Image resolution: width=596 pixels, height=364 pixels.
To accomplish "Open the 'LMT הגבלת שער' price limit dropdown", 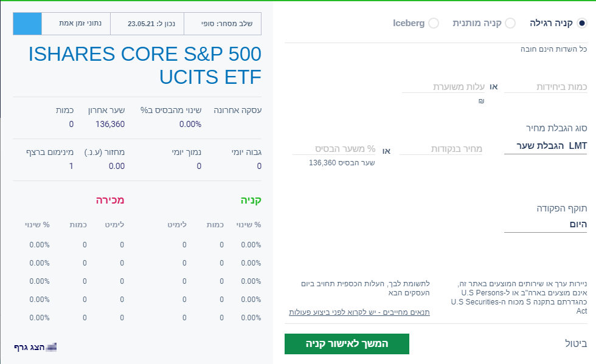I will (546, 146).
